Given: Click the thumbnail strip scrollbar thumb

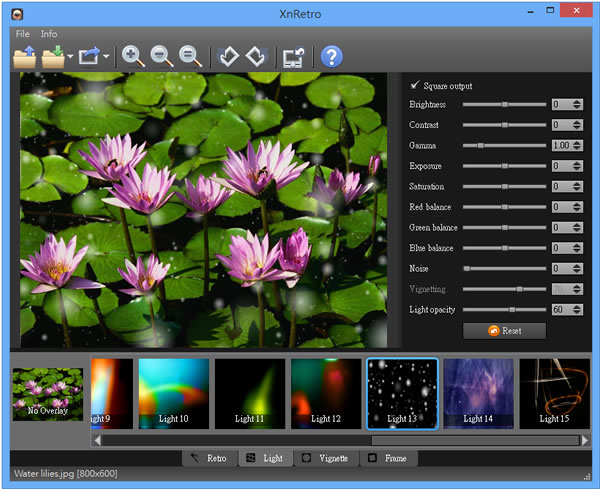Looking at the screenshot, I should 475,440.
